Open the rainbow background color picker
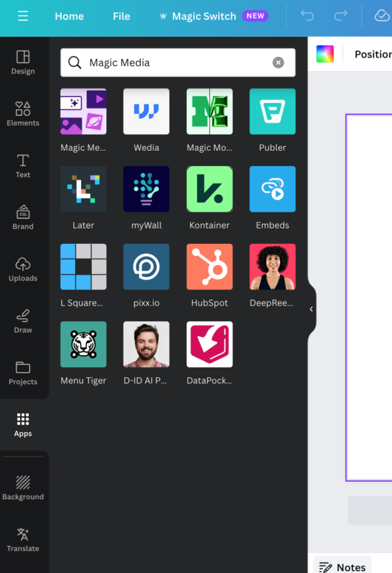The width and height of the screenshot is (392, 573). (x=325, y=54)
